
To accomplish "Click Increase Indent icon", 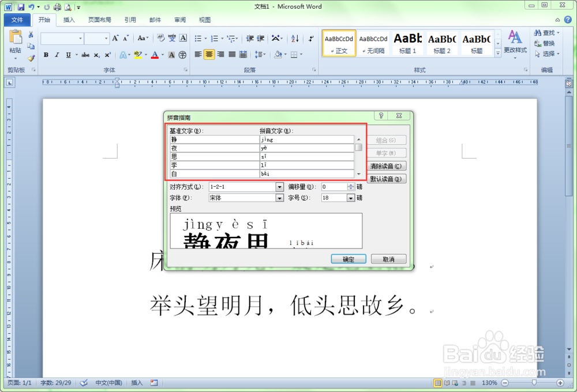I will click(261, 38).
